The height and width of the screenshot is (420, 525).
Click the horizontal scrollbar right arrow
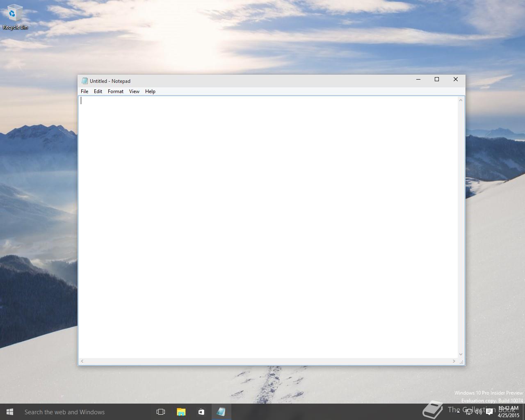(454, 361)
